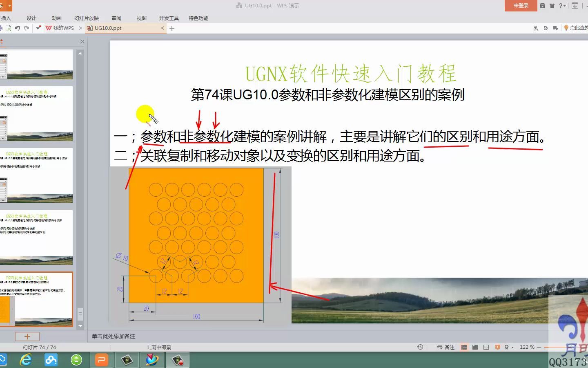Viewport: 588px width, 368px height.
Task: Toggle normal view in the status bar
Action: (x=464, y=347)
